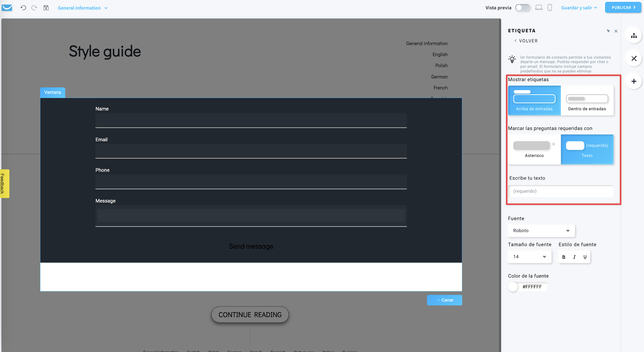The width and height of the screenshot is (644, 352).
Task: Click the VOLVER back navigation link
Action: [526, 41]
